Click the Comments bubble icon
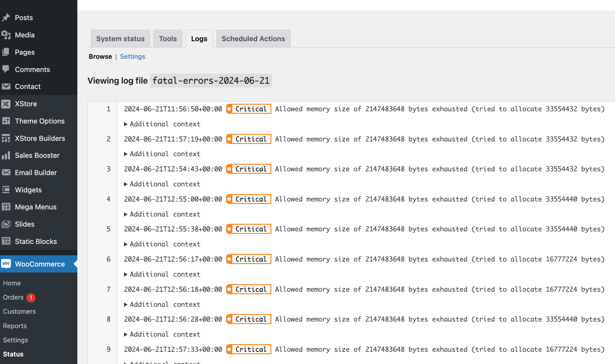Image resolution: width=615 pixels, height=364 pixels. coord(6,69)
